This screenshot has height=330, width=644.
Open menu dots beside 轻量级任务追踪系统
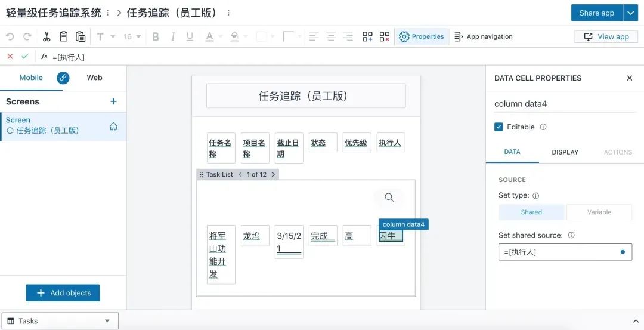point(107,13)
